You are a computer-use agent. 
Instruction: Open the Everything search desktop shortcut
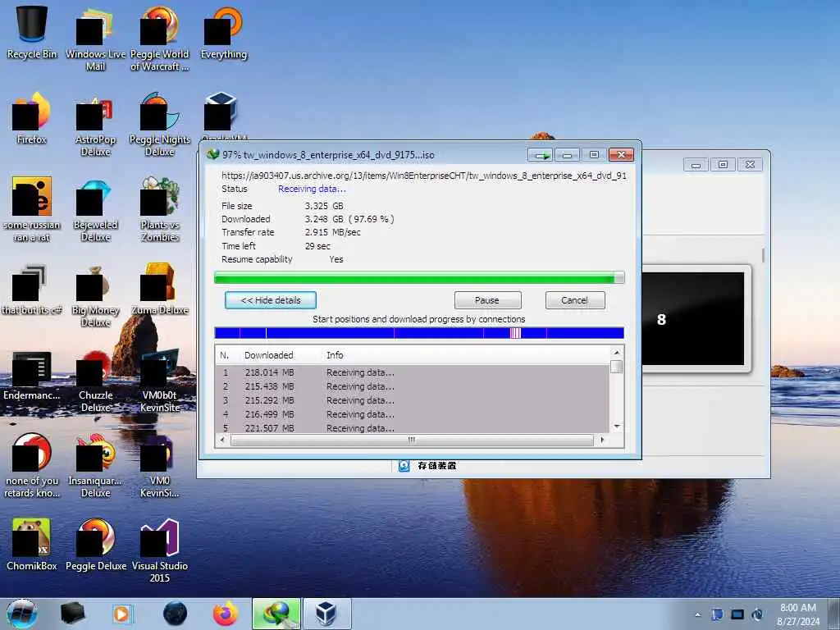coord(223,33)
